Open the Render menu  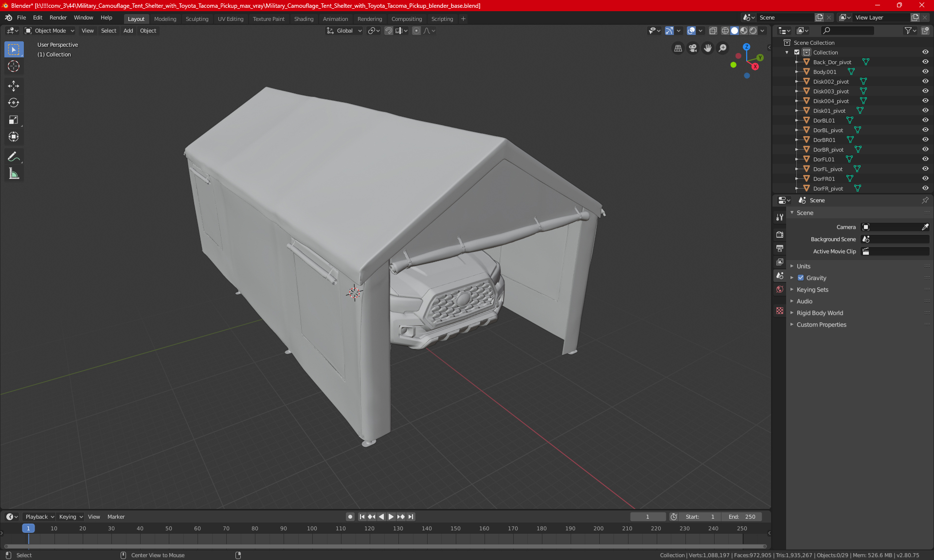pyautogui.click(x=58, y=17)
